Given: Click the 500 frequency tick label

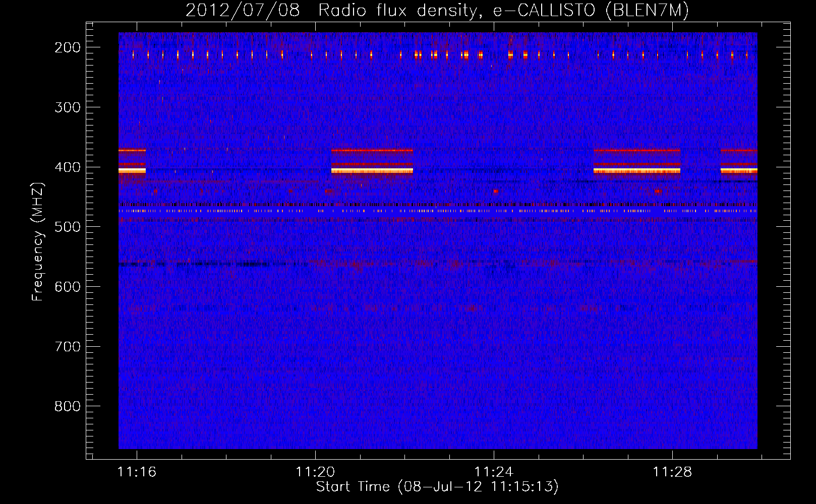Looking at the screenshot, I should coord(68,227).
